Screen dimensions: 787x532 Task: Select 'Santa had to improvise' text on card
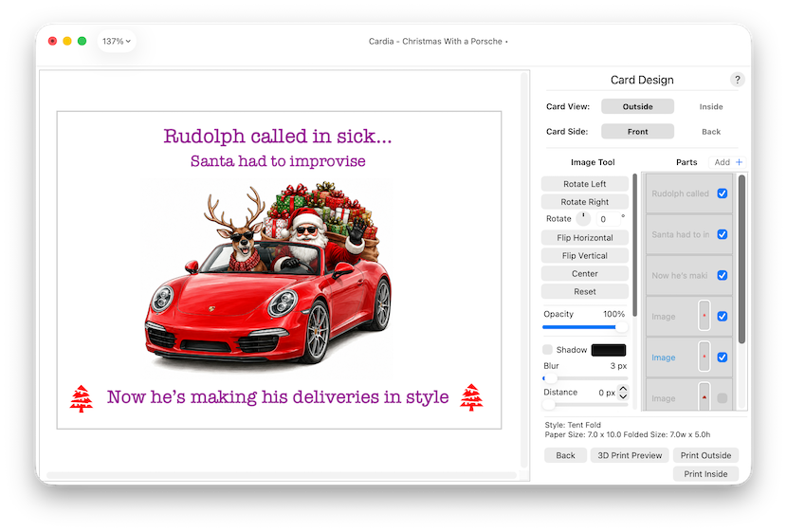coord(278,161)
